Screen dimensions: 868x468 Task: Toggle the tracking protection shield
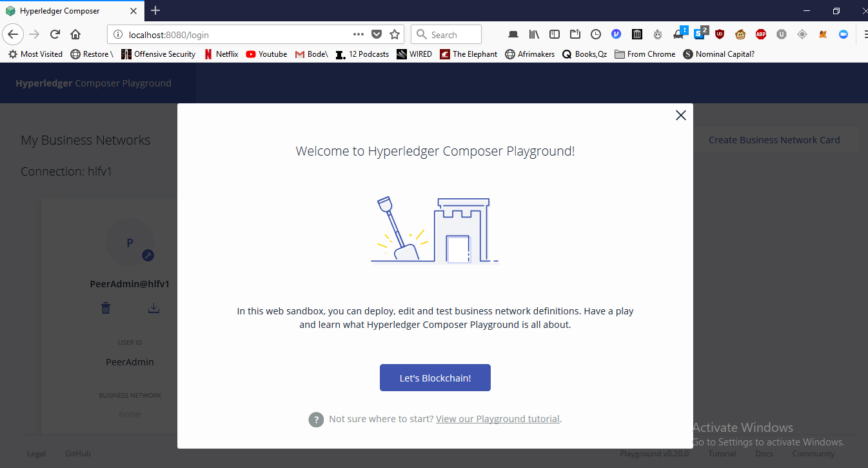point(376,34)
